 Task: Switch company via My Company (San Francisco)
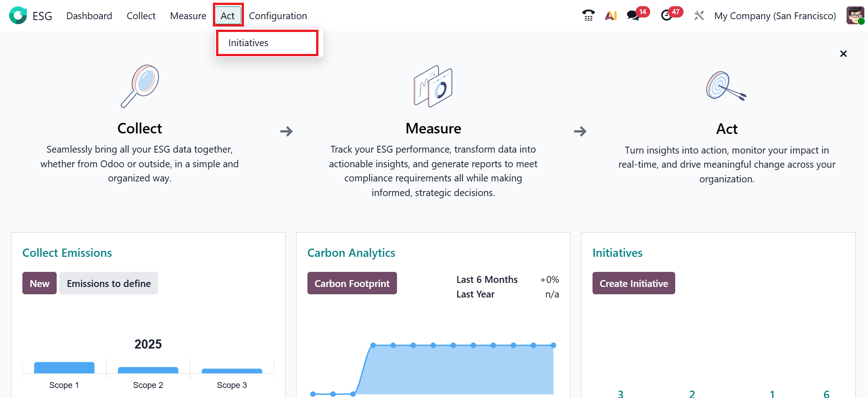(775, 16)
